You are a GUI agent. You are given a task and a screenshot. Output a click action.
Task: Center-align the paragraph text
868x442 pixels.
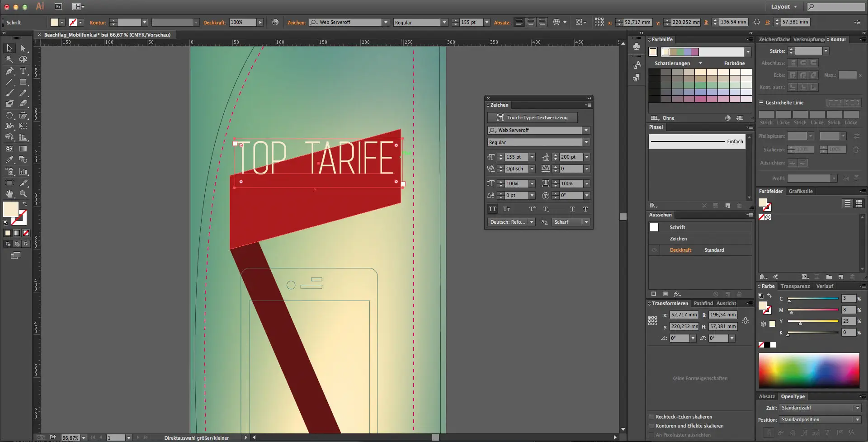pyautogui.click(x=531, y=22)
